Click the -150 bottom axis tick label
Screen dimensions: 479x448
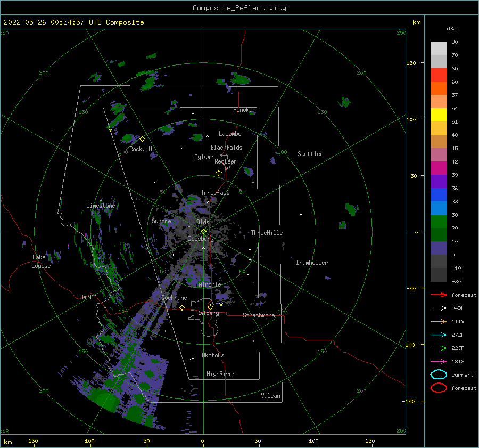(x=31, y=441)
